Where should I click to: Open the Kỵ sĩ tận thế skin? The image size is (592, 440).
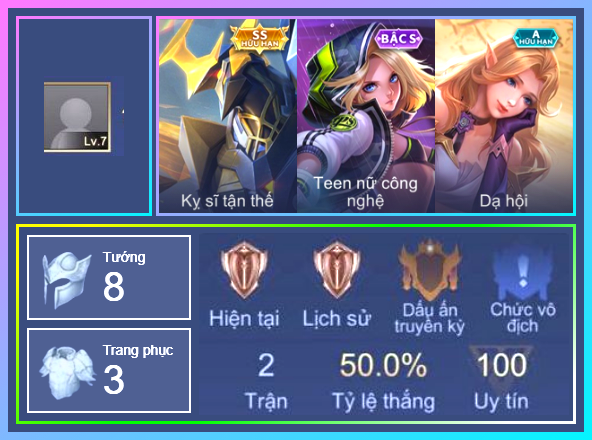[228, 116]
